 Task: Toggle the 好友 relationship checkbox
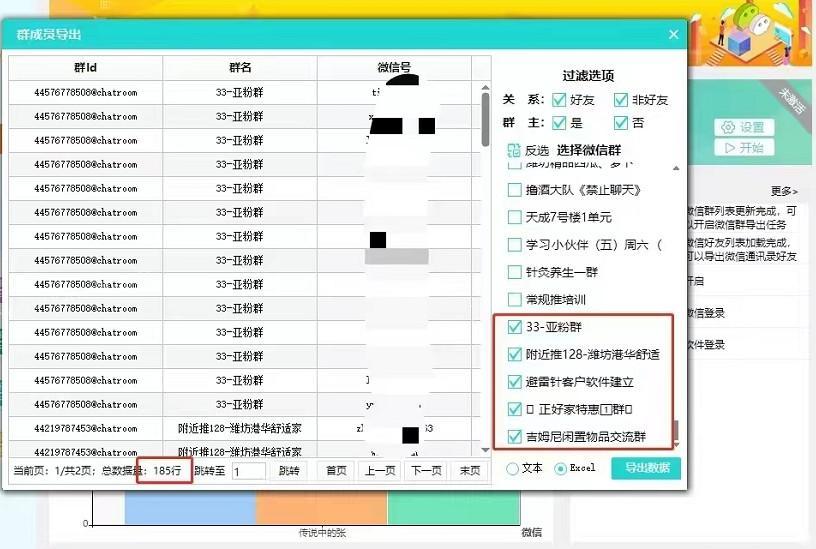click(559, 99)
